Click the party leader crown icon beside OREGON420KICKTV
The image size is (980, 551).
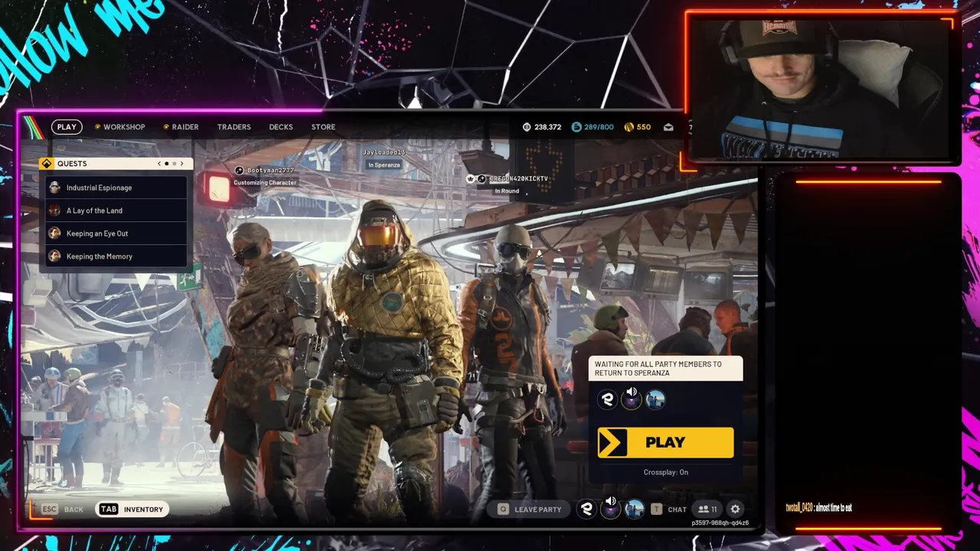coord(470,178)
